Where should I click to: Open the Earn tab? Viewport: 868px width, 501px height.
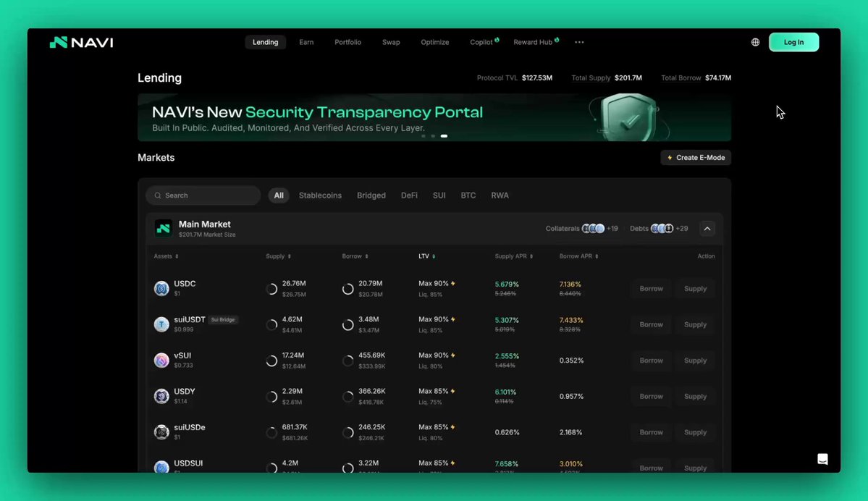click(306, 42)
